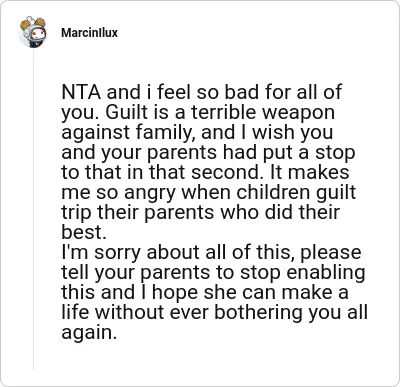Click the line "tell your parents to stop enabling"
This screenshot has height=387, width=400.
[213, 272]
